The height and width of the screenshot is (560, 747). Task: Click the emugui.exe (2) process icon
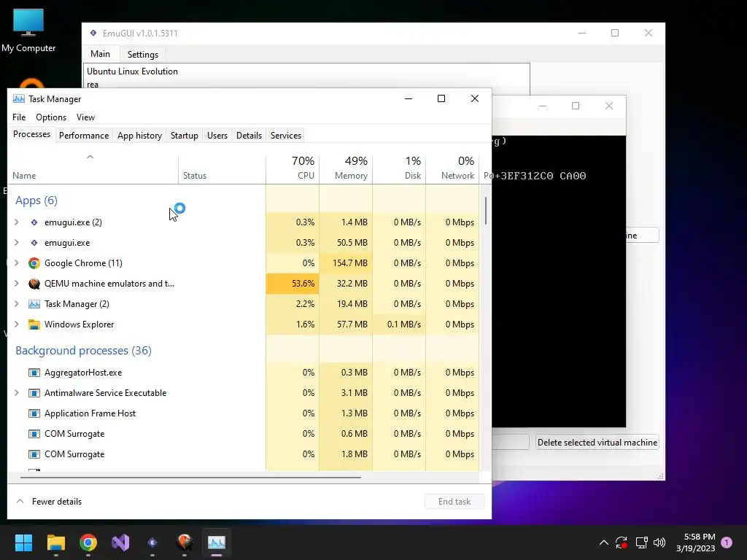(x=34, y=222)
